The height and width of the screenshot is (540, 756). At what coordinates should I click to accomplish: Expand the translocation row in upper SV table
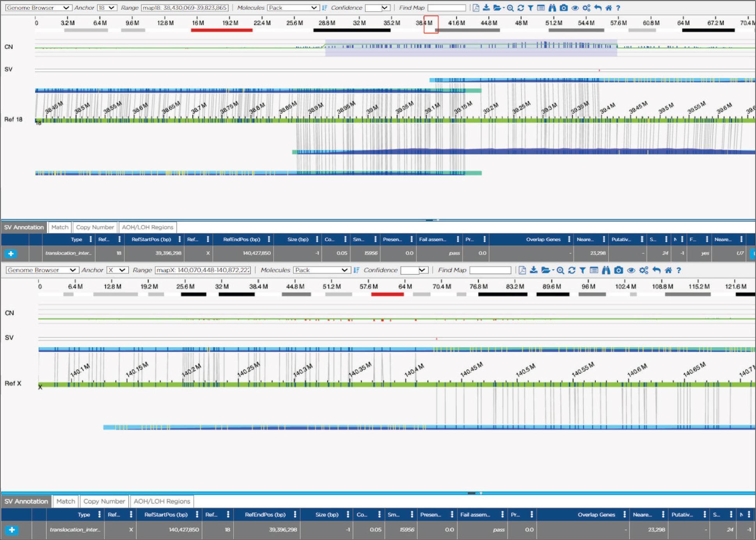click(x=11, y=254)
